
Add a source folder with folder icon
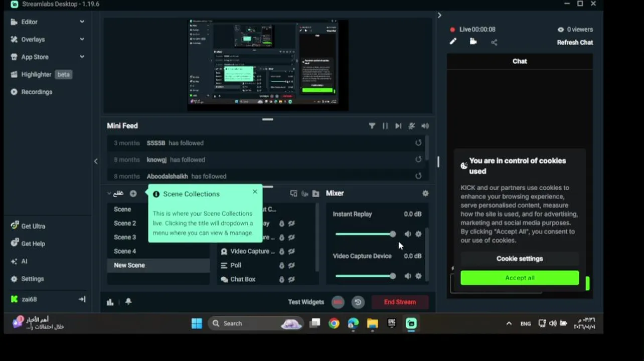(x=315, y=194)
